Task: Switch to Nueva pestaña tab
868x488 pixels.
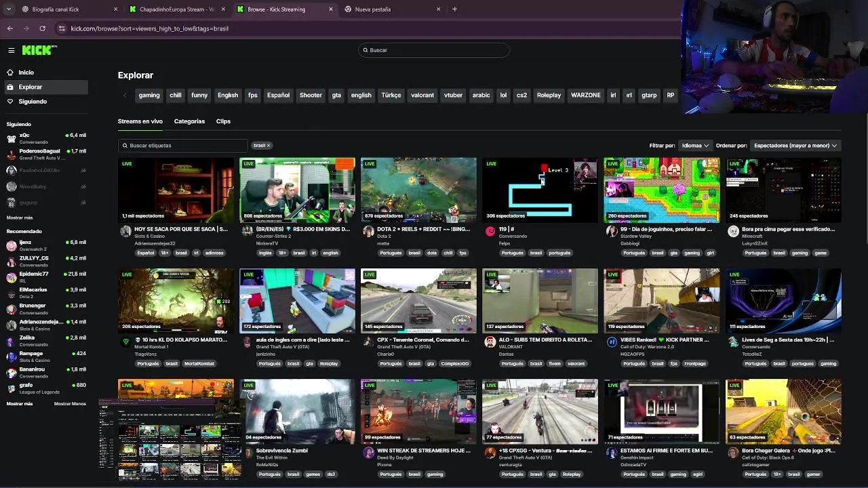Action: 393,9
